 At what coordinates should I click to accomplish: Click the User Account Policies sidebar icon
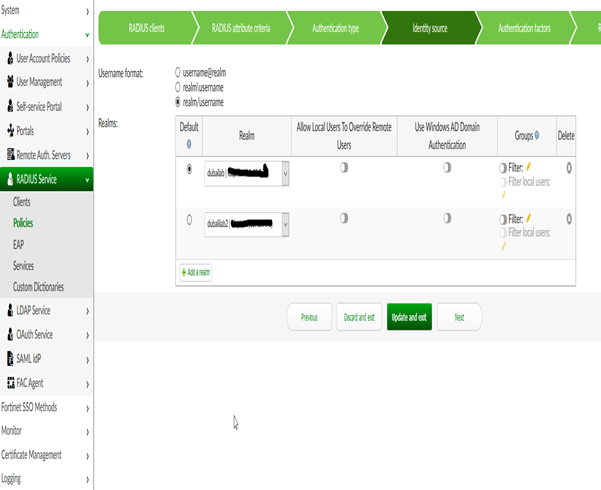point(10,58)
